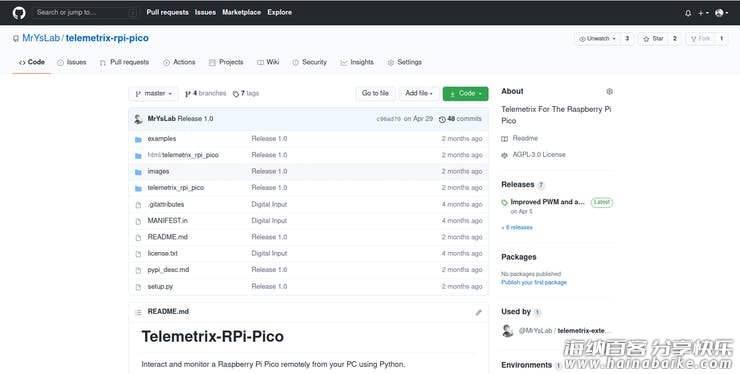This screenshot has width=740, height=374.
Task: Open the Add file dropdown
Action: (419, 94)
